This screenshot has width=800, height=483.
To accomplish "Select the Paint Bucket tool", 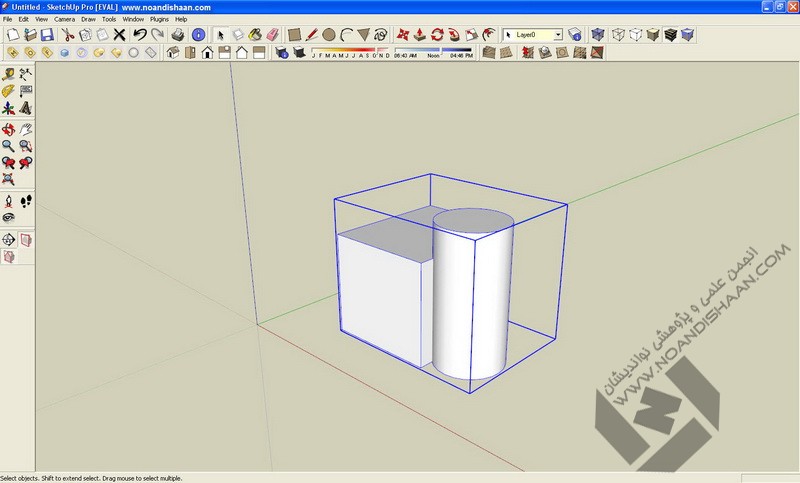I will pos(255,34).
